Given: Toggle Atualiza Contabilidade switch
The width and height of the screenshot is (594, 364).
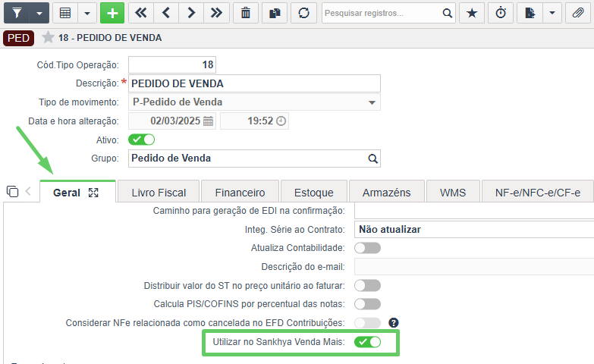Looking at the screenshot, I should (367, 248).
